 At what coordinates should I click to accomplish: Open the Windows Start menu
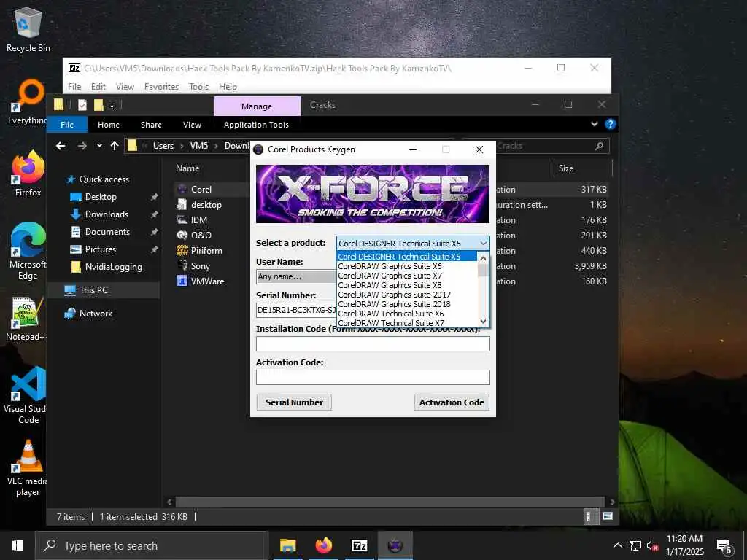click(x=18, y=545)
